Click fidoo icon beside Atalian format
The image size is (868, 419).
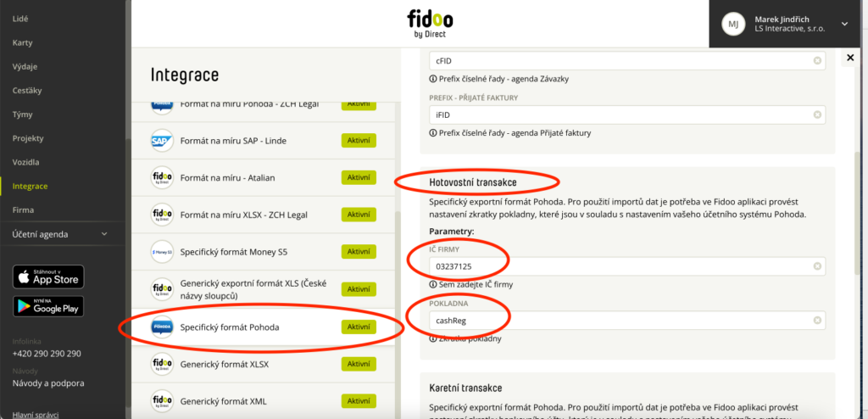point(162,178)
